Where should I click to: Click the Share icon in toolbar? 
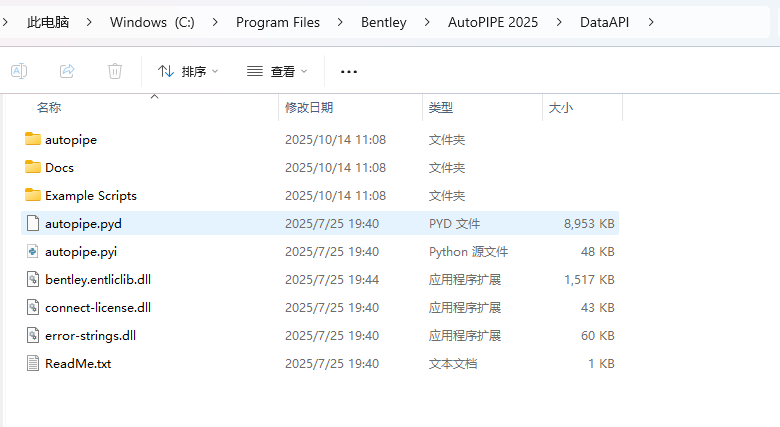(x=67, y=71)
